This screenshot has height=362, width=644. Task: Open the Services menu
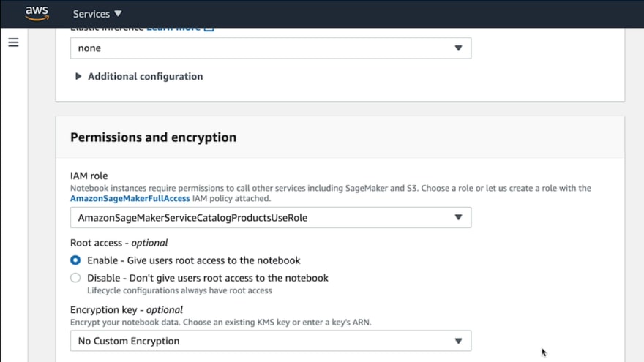[97, 14]
